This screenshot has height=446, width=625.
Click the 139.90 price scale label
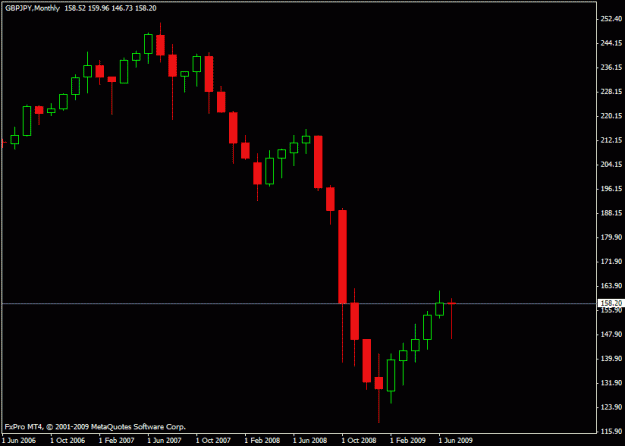(611, 358)
